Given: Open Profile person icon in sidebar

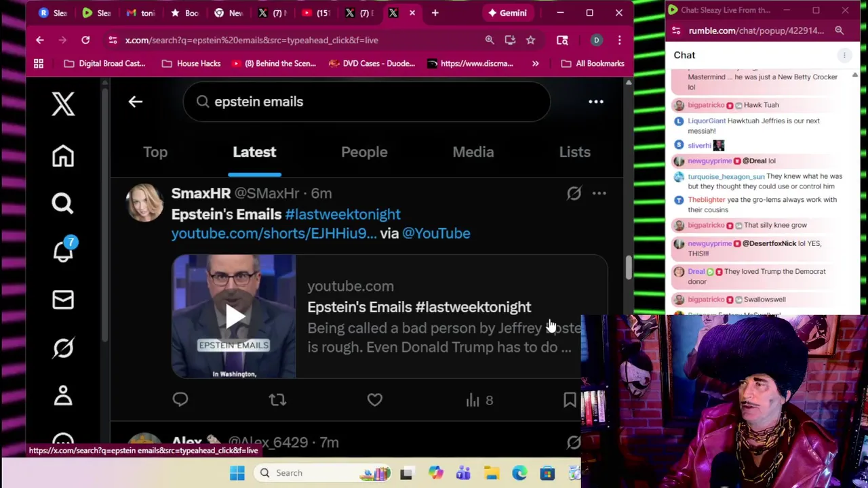Looking at the screenshot, I should tap(63, 395).
